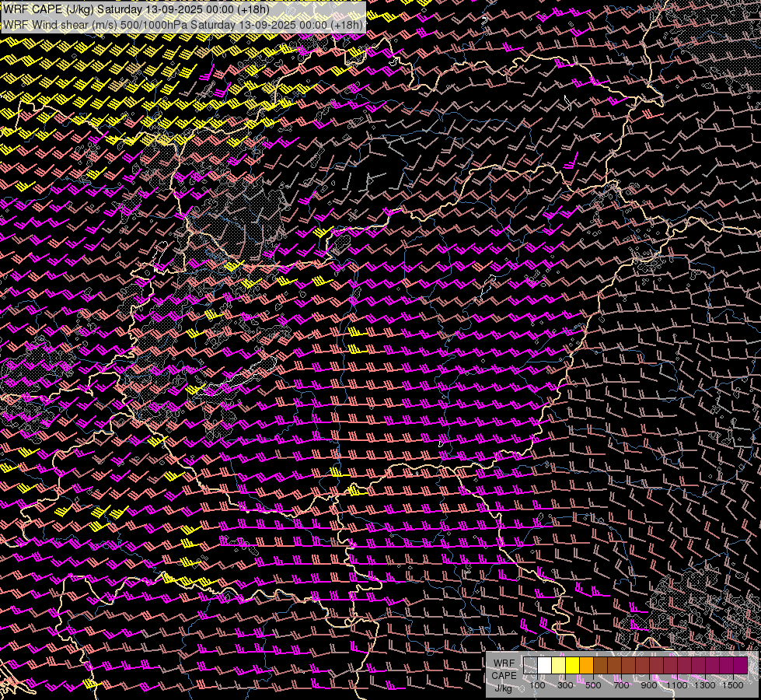
Task: Click the purple swatch at the legend's end
Action: tap(740, 665)
